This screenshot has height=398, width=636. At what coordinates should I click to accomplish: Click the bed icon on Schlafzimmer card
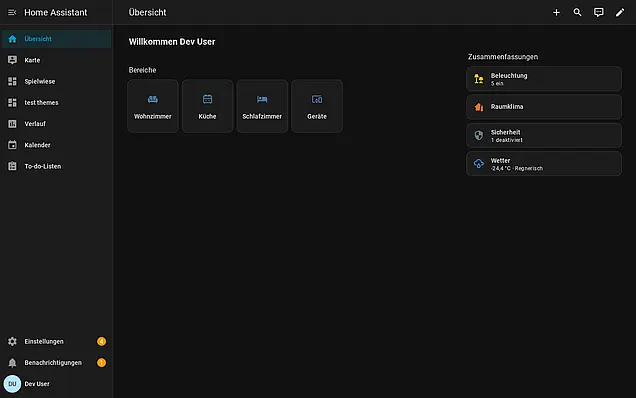click(262, 99)
